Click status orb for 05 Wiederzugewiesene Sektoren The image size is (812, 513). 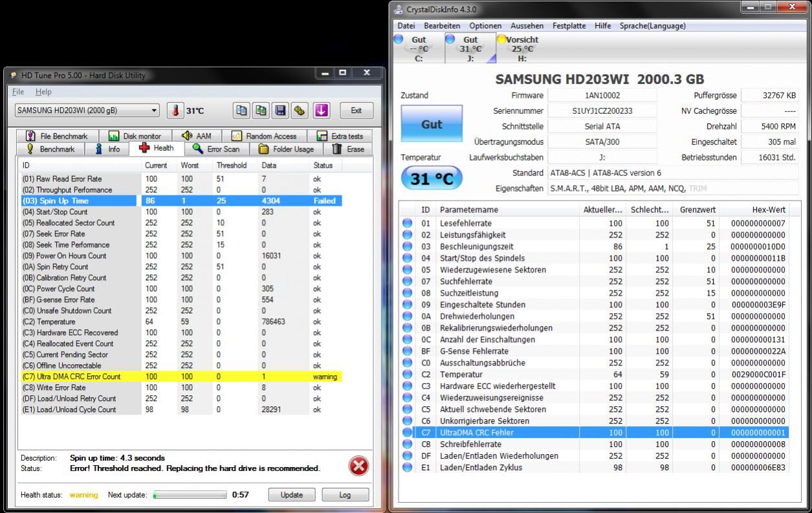(x=408, y=270)
